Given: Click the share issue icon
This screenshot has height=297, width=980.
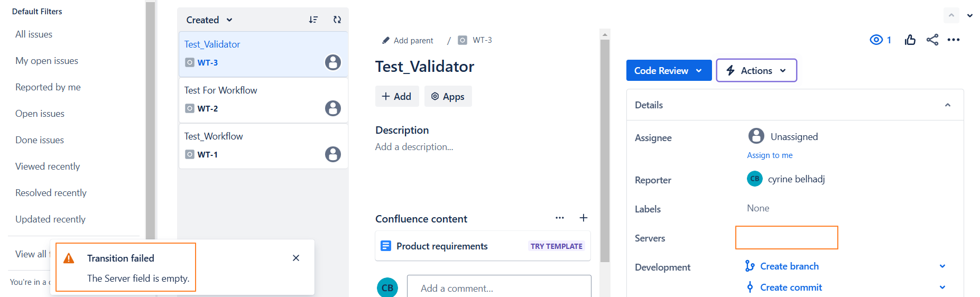Looking at the screenshot, I should point(932,40).
